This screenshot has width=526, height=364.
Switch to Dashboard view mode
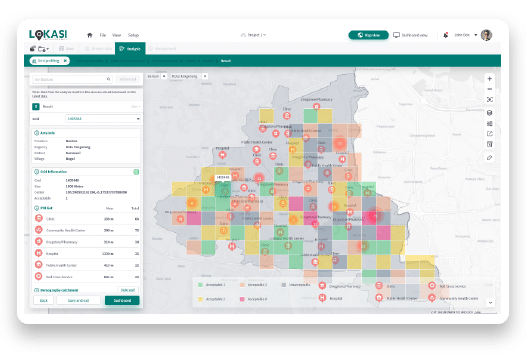tap(410, 35)
